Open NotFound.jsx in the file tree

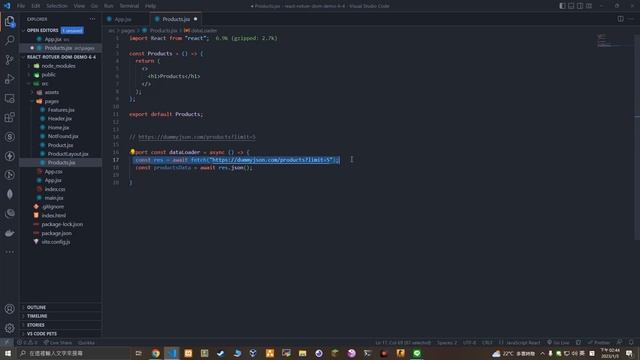tap(63, 136)
